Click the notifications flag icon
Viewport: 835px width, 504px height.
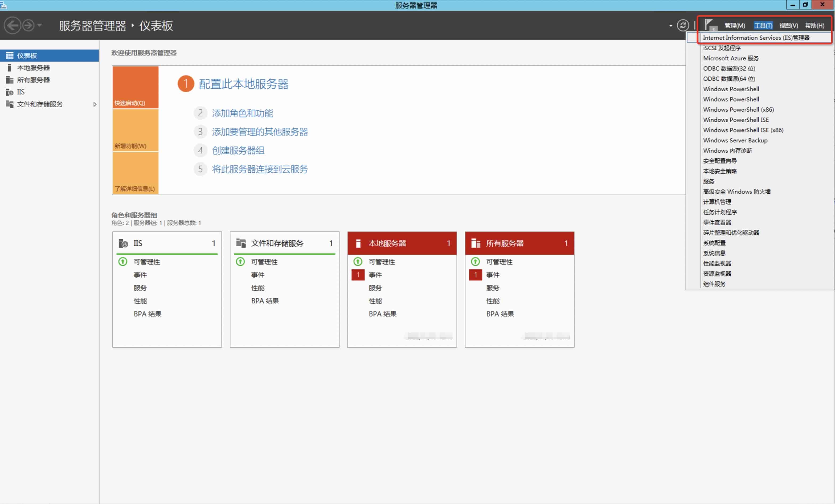710,25
